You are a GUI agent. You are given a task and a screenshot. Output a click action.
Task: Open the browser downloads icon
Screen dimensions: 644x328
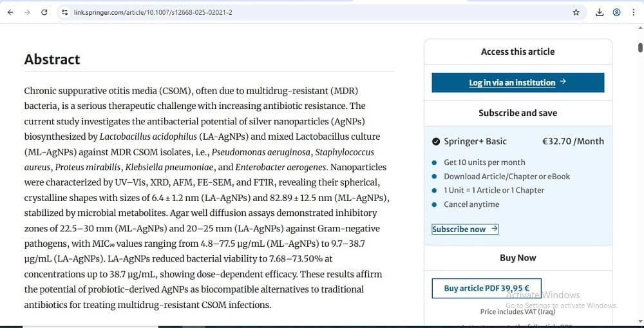(600, 12)
